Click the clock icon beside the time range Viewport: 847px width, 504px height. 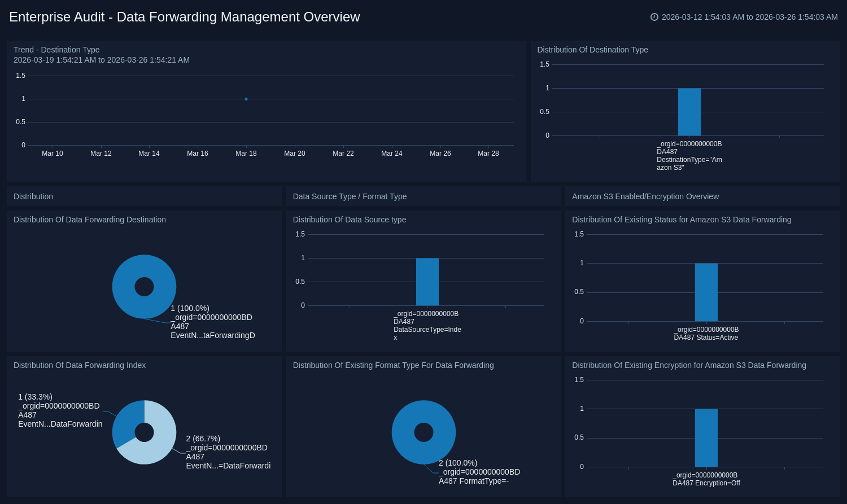tap(654, 17)
